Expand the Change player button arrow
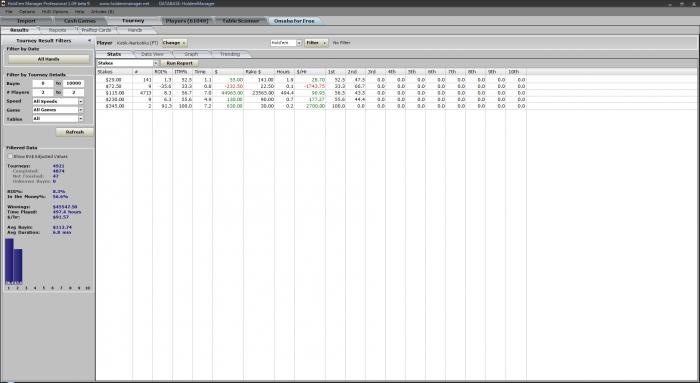Screen dimensions: 700x383 pyautogui.click(x=184, y=43)
